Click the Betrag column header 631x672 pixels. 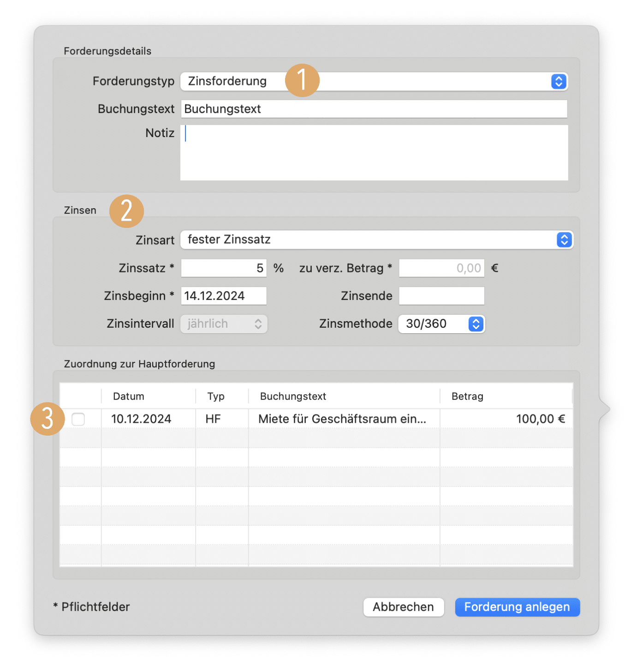click(x=506, y=396)
